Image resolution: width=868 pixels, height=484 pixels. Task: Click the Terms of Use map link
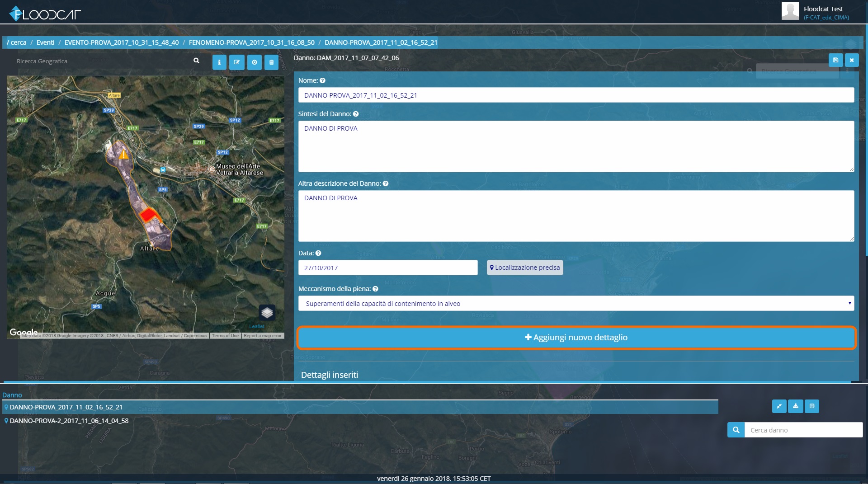(225, 336)
